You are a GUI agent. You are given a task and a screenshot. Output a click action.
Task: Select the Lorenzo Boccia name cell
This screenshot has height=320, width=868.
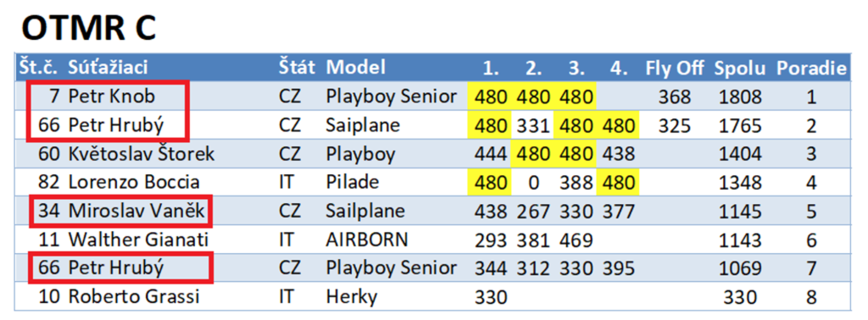pos(134,182)
